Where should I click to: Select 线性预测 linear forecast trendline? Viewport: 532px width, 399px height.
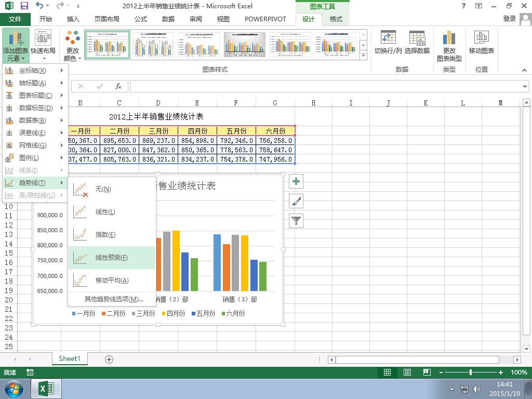coord(112,258)
